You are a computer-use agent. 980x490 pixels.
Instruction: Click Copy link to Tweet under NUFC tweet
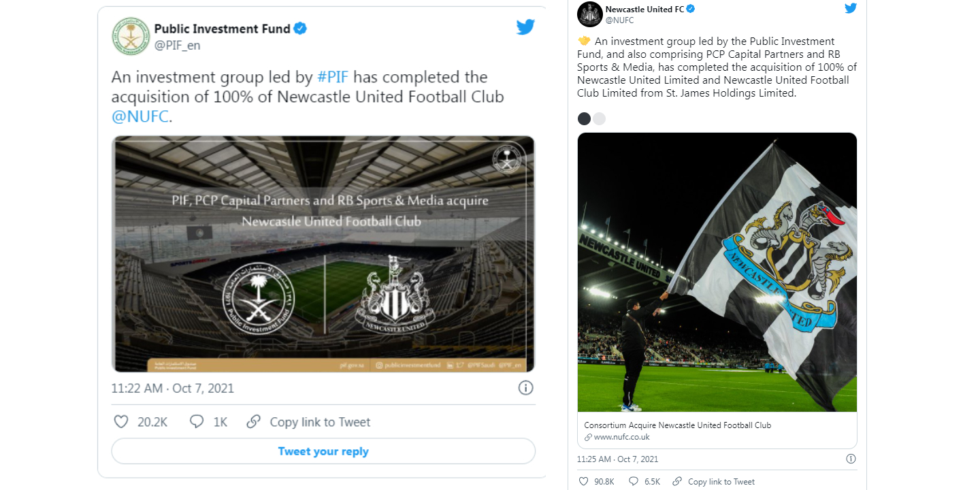[721, 481]
